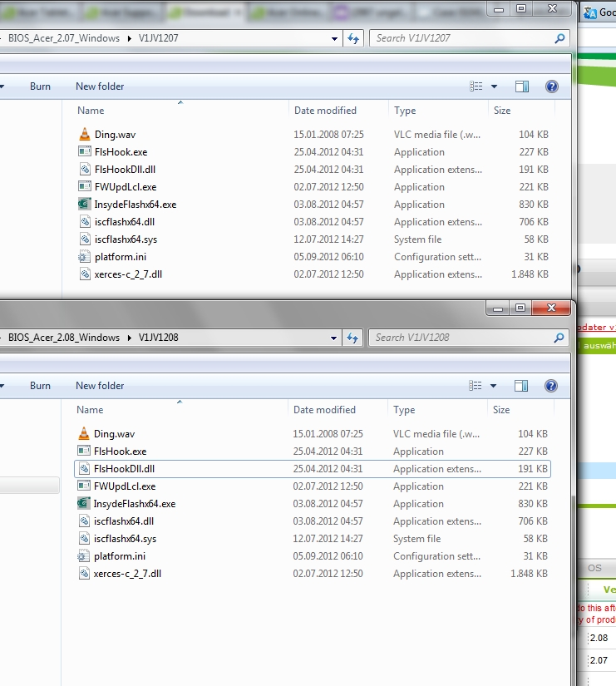The image size is (616, 686).
Task: Click Burn in V1JV1208 window toolbar
Action: [x=40, y=386]
